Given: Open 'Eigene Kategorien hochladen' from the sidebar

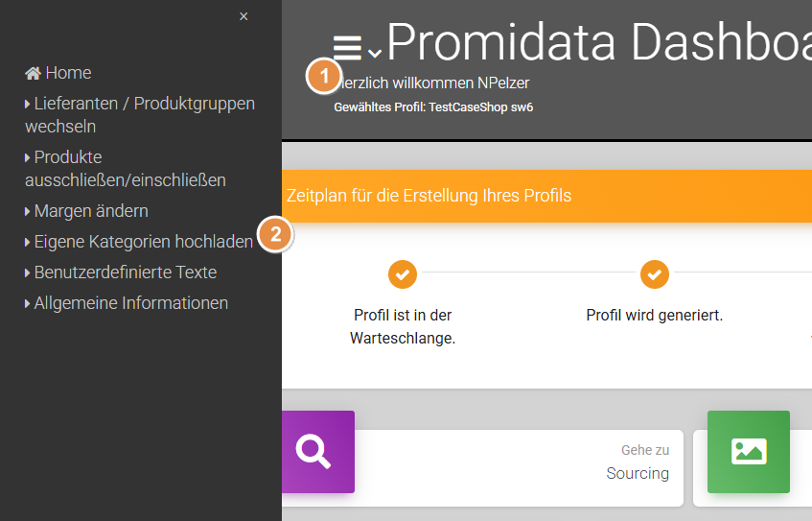Looking at the screenshot, I should [x=143, y=242].
